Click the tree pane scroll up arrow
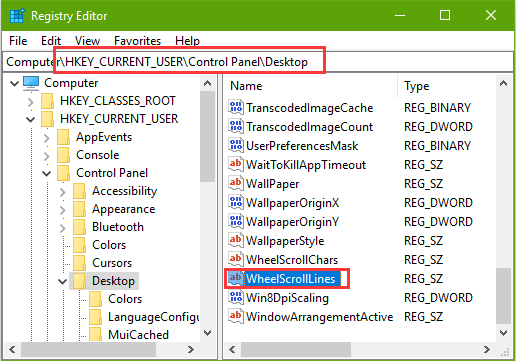Image resolution: width=516 pixels, height=361 pixels. pos(208,83)
